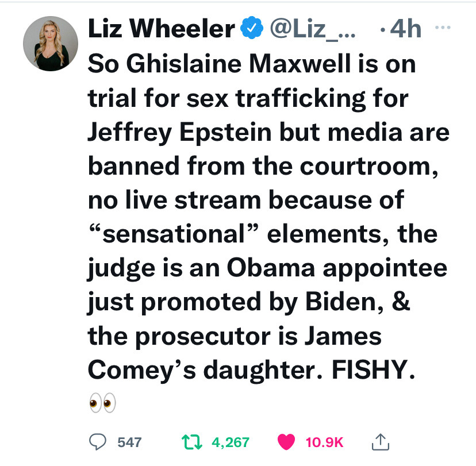Retweet using the green arrows icon
The height and width of the screenshot is (466, 476).
point(192,442)
